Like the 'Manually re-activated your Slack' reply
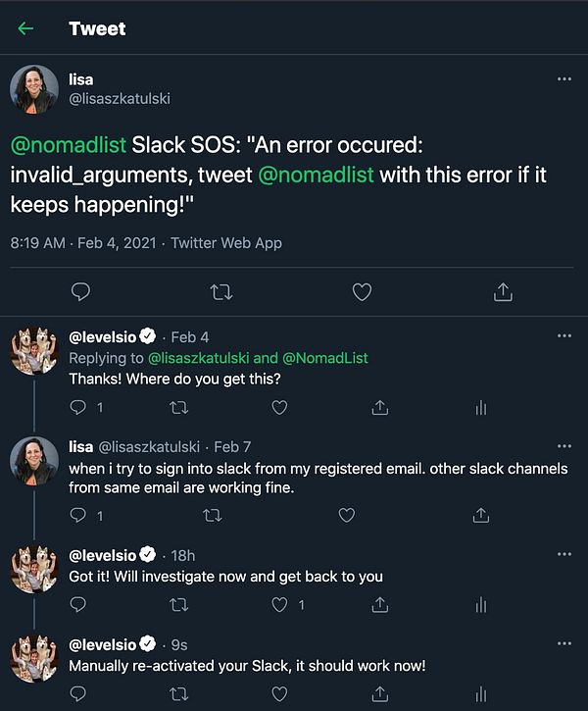This screenshot has width=588, height=711. point(280,695)
